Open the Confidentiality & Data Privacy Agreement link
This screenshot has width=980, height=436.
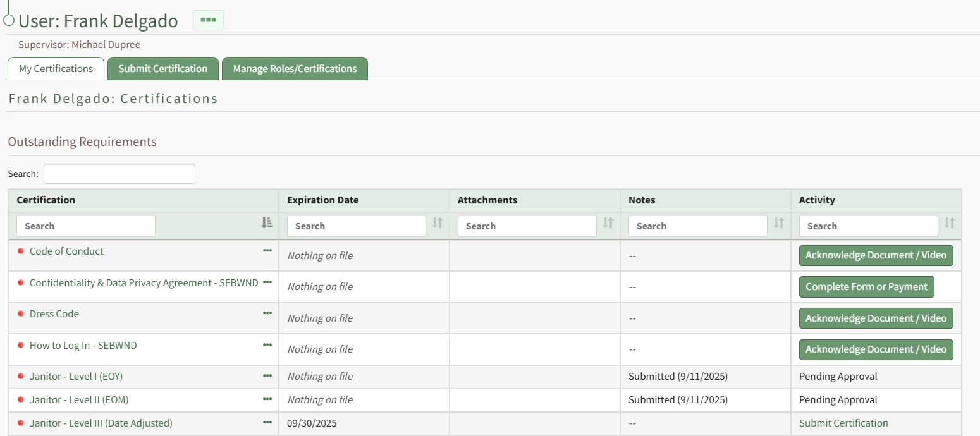click(144, 283)
